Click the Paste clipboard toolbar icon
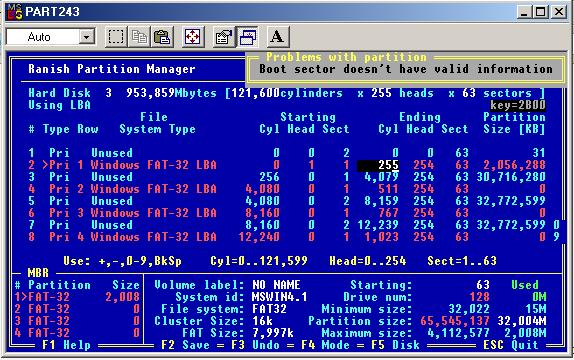574x360 pixels. (x=162, y=37)
